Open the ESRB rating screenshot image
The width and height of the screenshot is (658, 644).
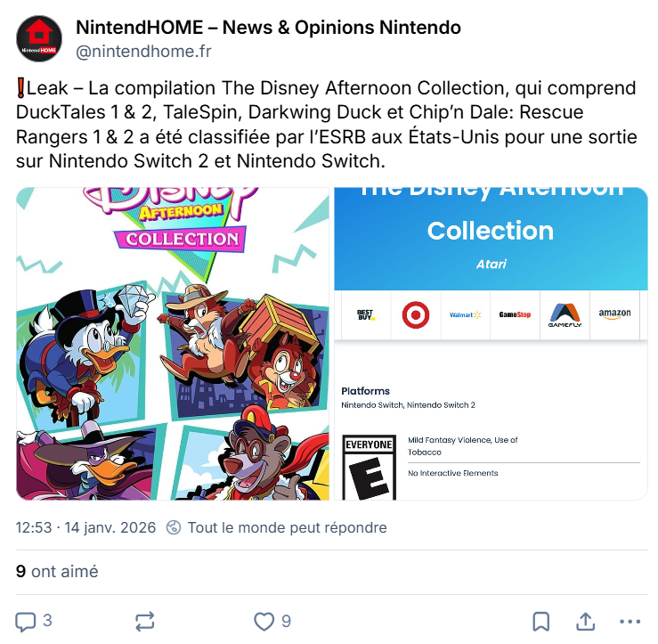tap(491, 344)
